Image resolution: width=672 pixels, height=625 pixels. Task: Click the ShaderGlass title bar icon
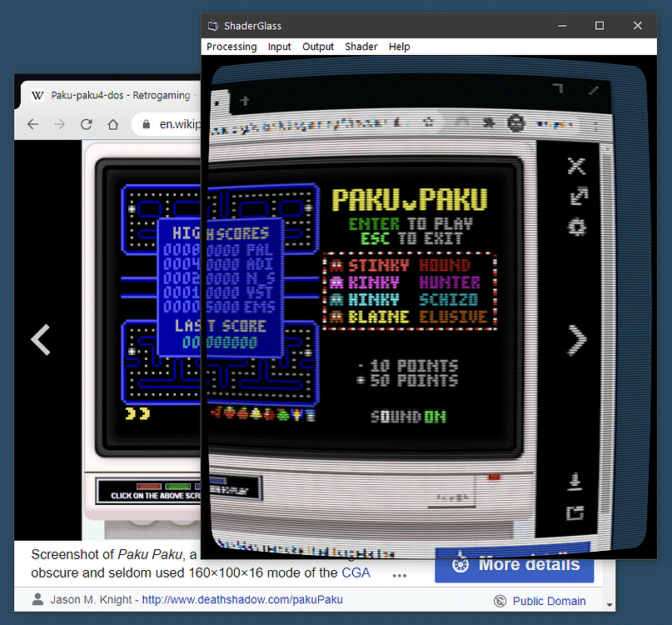[x=213, y=26]
